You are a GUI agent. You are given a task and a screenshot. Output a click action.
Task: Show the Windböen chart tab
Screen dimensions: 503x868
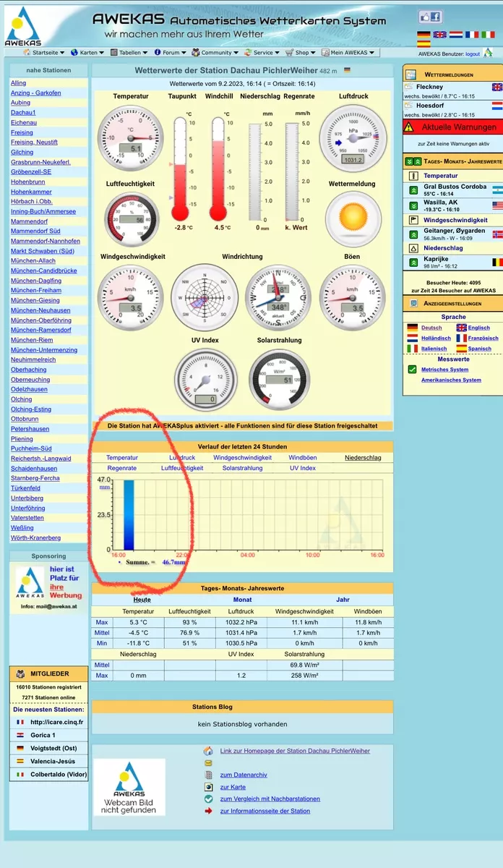[x=303, y=458]
